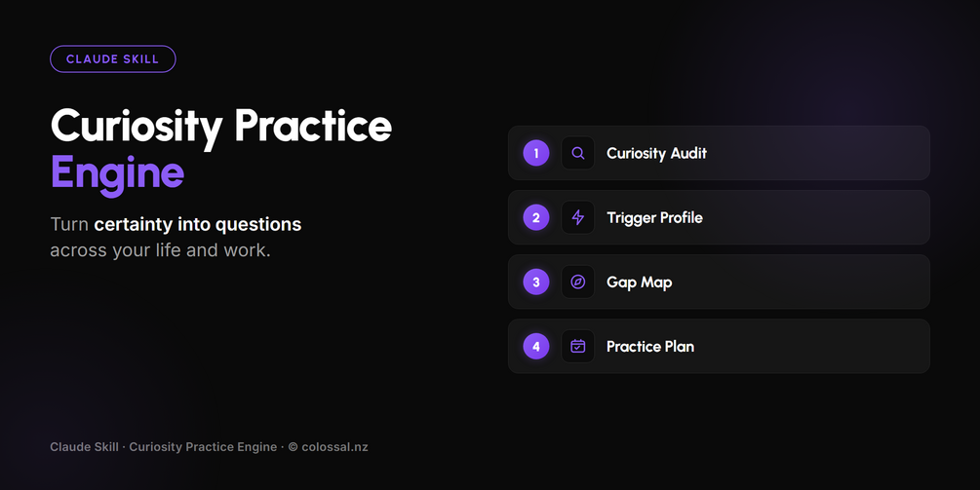Select the compass icon next to Gap Map
The height and width of the screenshot is (490, 980).
pos(578,282)
